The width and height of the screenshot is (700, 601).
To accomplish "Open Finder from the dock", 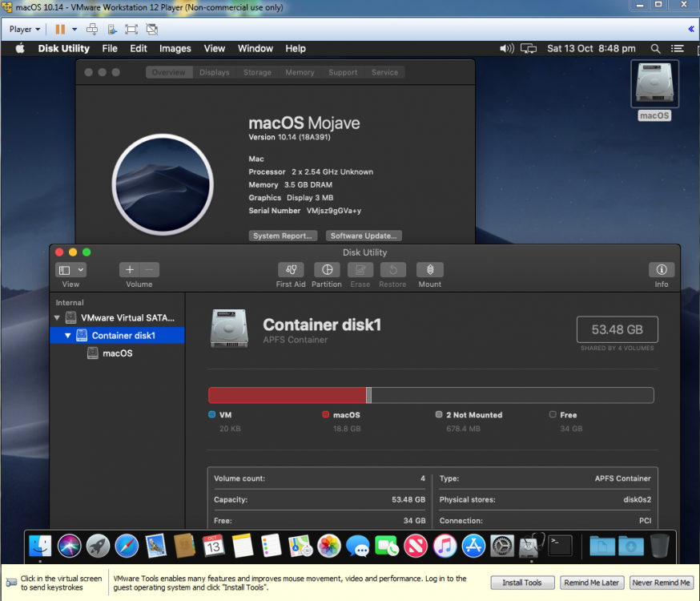I will pos(40,546).
